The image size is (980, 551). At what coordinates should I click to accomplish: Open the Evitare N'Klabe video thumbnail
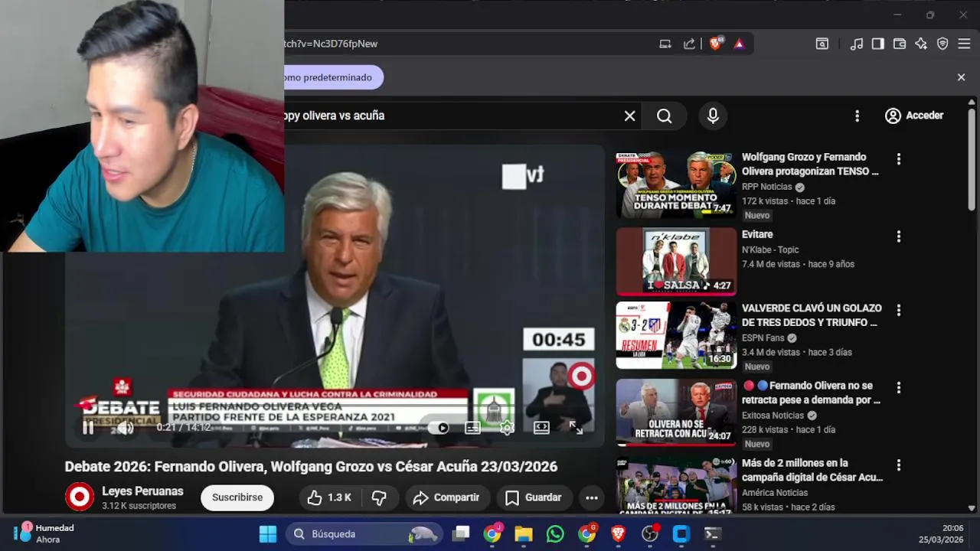(x=676, y=262)
